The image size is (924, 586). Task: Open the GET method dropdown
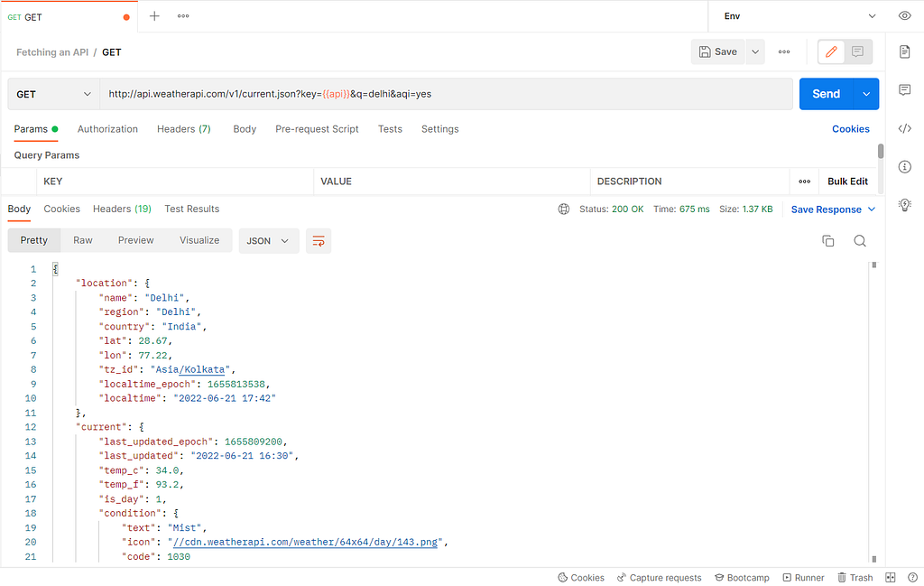[x=53, y=94]
